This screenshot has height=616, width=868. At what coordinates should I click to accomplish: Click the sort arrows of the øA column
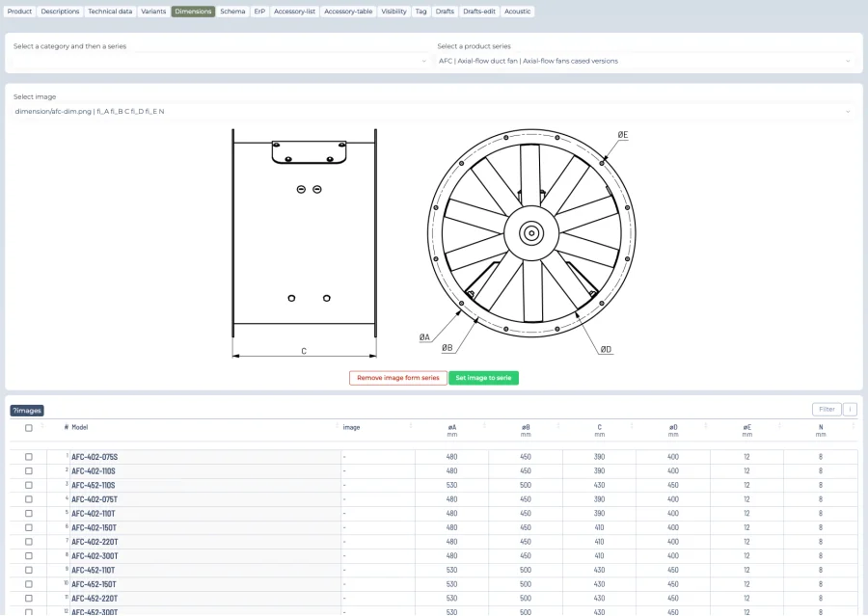point(484,426)
